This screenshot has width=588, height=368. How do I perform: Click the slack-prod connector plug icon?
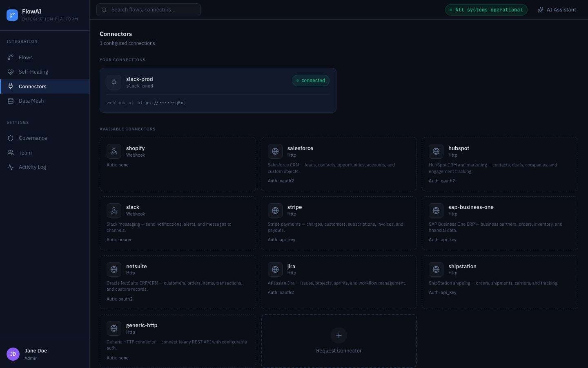114,82
